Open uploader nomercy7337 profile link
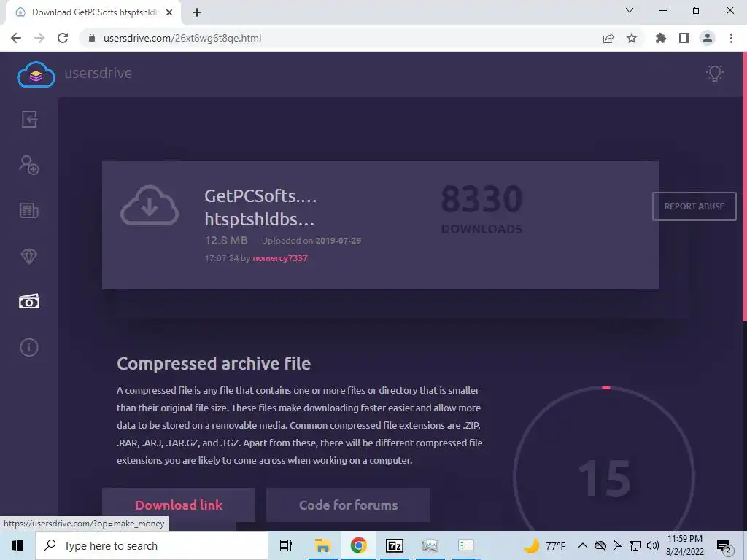This screenshot has height=560, width=747. point(280,258)
